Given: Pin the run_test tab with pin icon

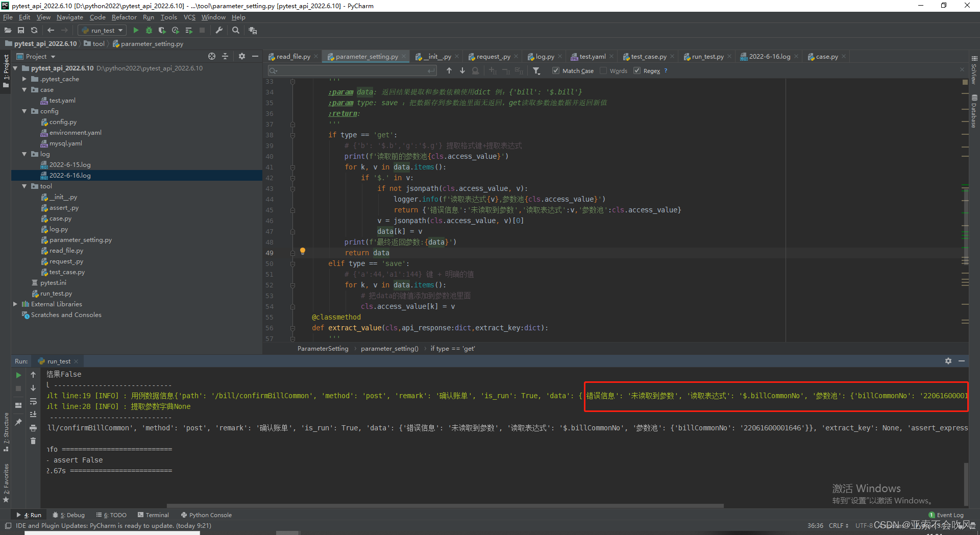Looking at the screenshot, I should pyautogui.click(x=18, y=422).
